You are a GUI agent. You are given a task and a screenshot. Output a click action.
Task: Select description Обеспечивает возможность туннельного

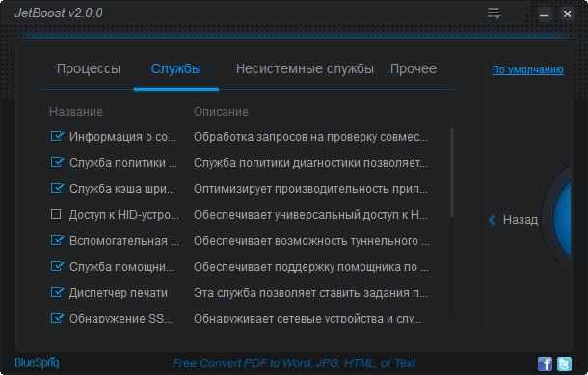coord(311,241)
